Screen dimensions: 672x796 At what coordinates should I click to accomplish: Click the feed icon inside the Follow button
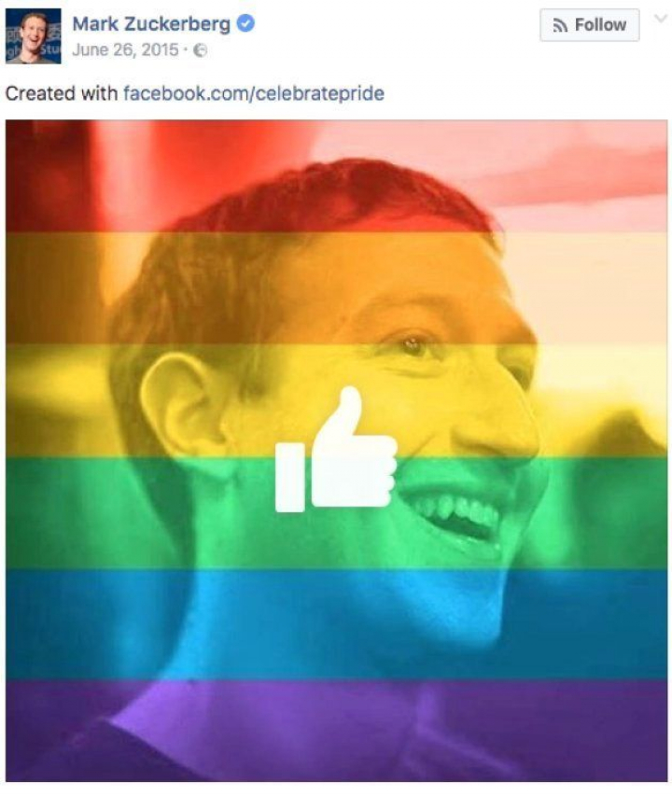(560, 25)
